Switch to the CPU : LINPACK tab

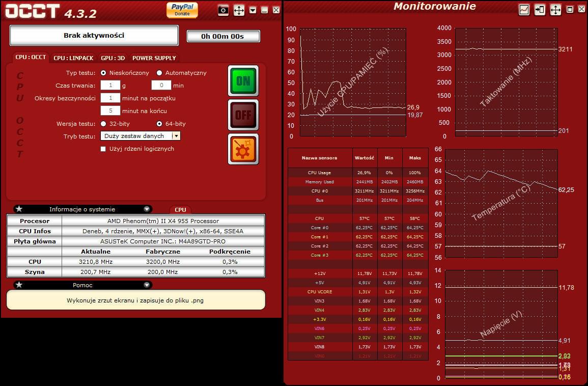(73, 58)
